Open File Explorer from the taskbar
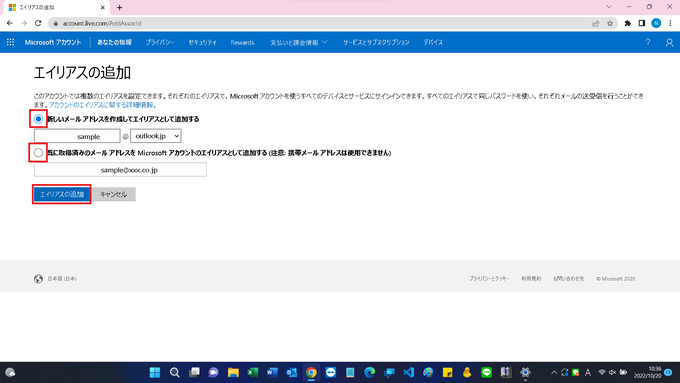 point(233,372)
